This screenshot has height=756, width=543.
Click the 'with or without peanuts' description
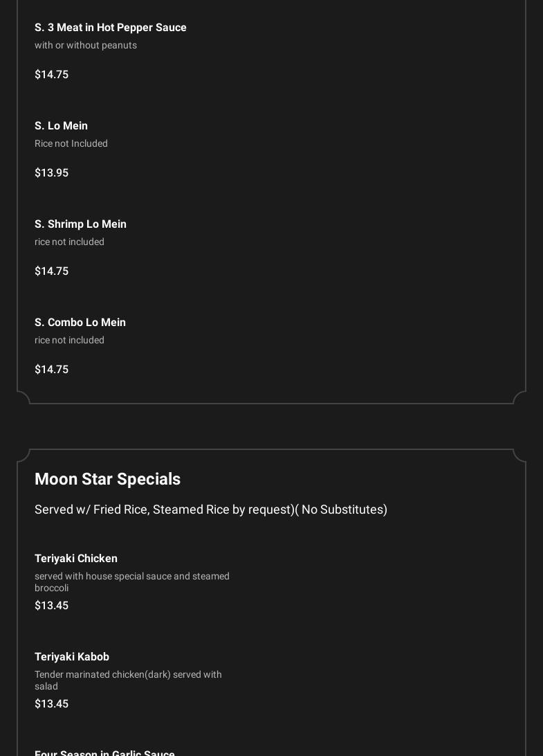pyautogui.click(x=86, y=46)
